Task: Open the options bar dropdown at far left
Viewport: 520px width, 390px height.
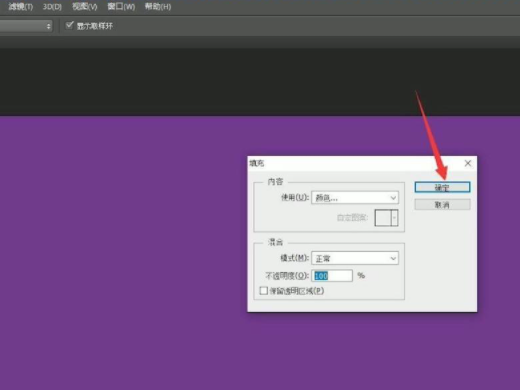Action: (26, 26)
